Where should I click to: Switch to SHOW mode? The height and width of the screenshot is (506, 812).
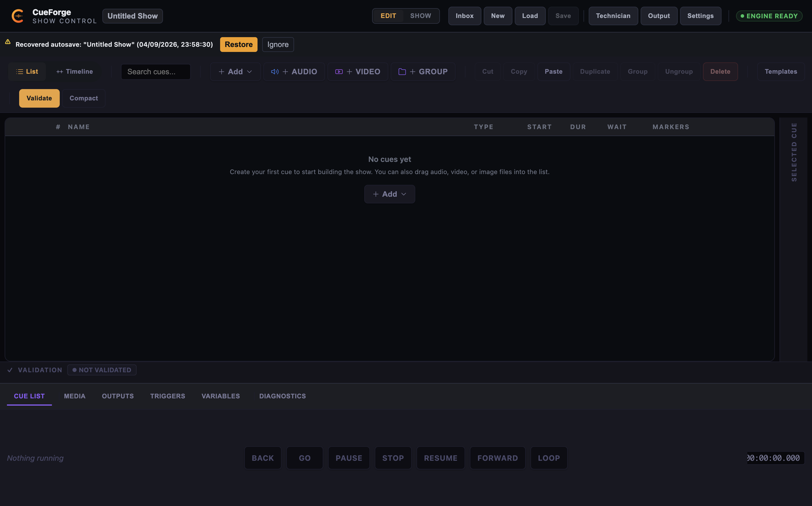tap(421, 16)
